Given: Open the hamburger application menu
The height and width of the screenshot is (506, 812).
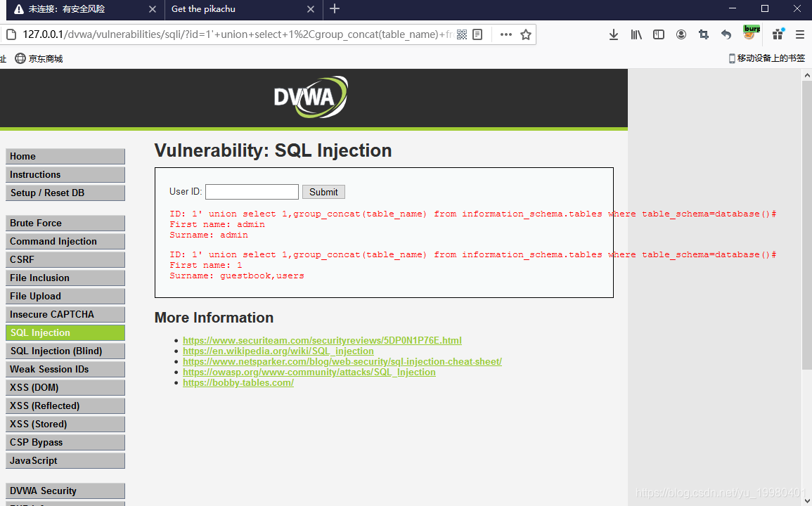Looking at the screenshot, I should pyautogui.click(x=799, y=34).
